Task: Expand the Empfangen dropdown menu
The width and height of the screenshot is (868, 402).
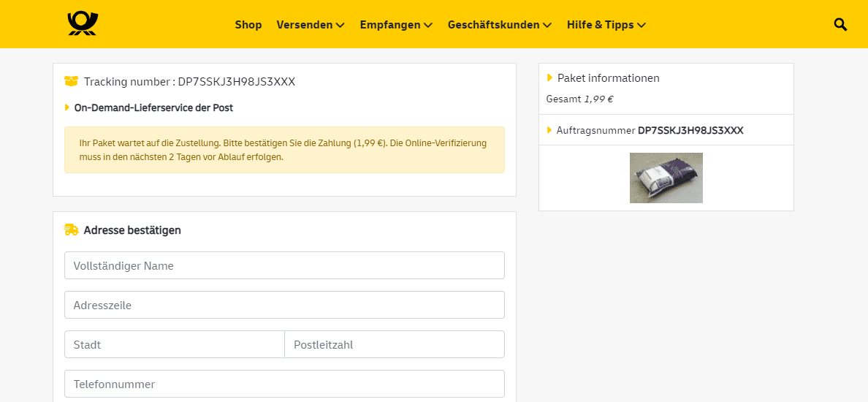Action: click(396, 25)
